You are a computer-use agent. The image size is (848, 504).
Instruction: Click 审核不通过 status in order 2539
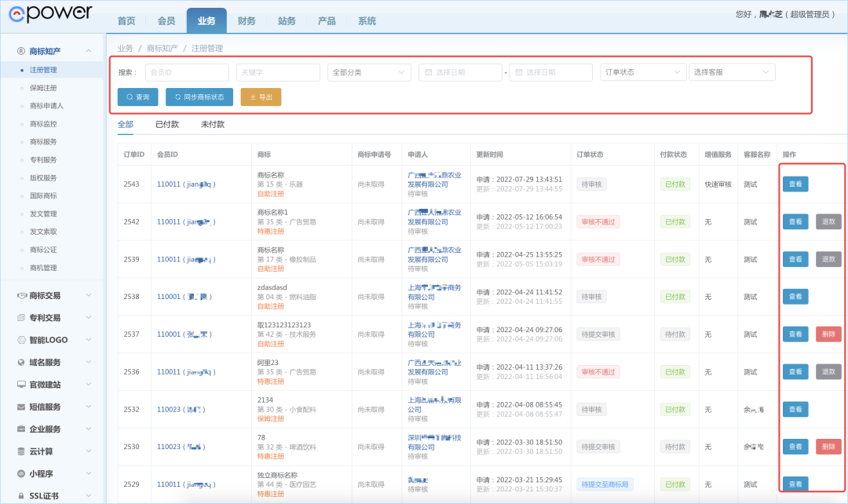point(598,260)
